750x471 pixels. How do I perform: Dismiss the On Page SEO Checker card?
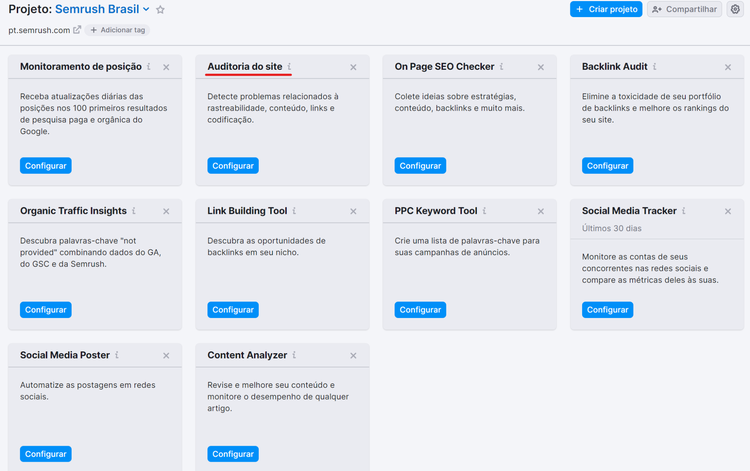point(540,67)
